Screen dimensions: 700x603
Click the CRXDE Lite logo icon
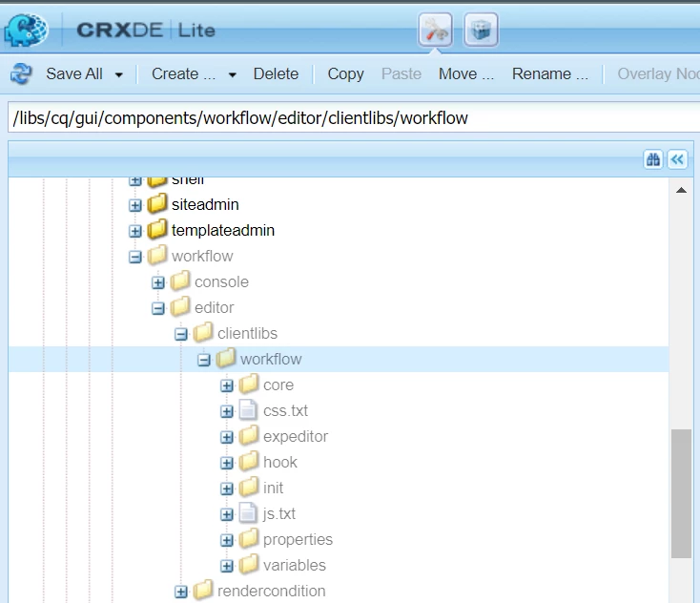pyautogui.click(x=26, y=30)
